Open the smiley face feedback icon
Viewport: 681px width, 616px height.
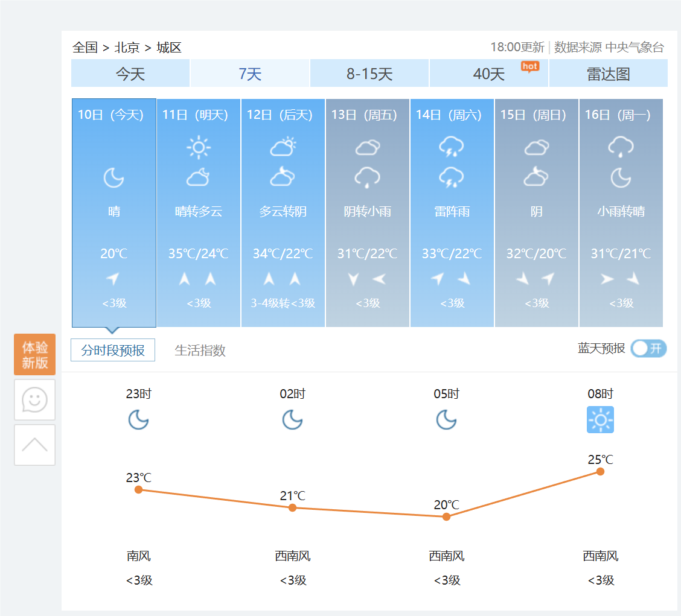[x=35, y=400]
